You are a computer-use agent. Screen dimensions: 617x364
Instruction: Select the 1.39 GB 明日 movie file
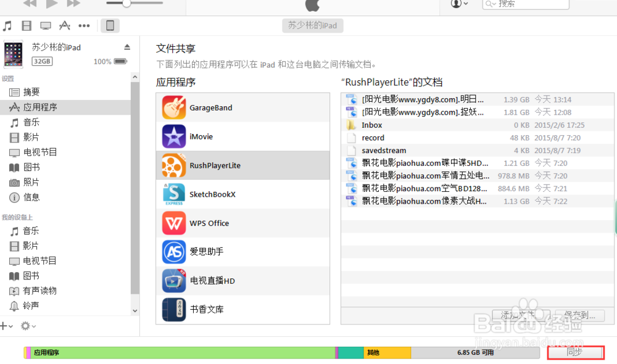point(478,99)
